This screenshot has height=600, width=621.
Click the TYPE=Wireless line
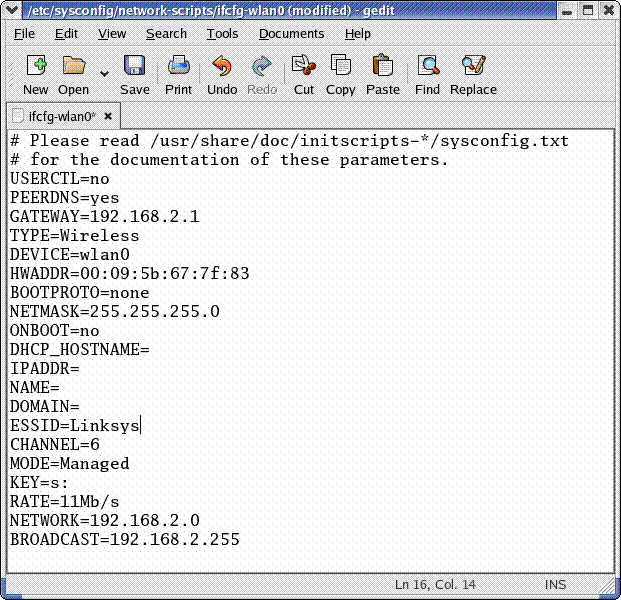click(74, 236)
